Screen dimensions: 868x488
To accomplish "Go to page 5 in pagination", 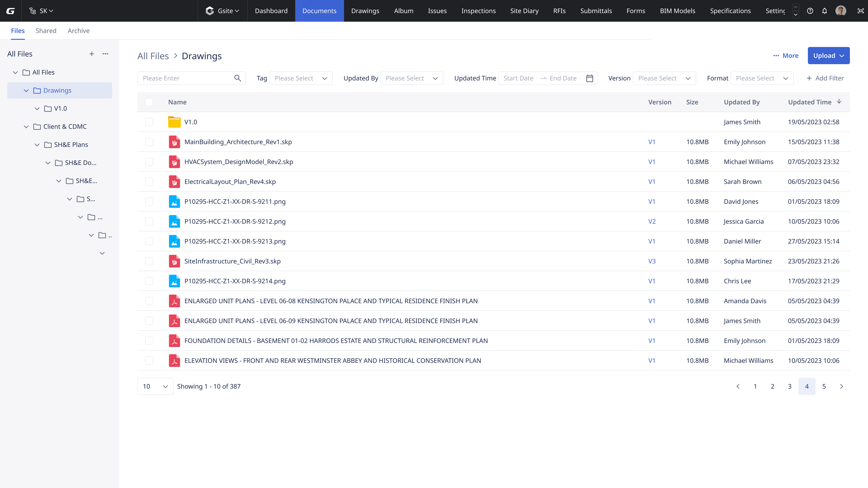I will [824, 386].
